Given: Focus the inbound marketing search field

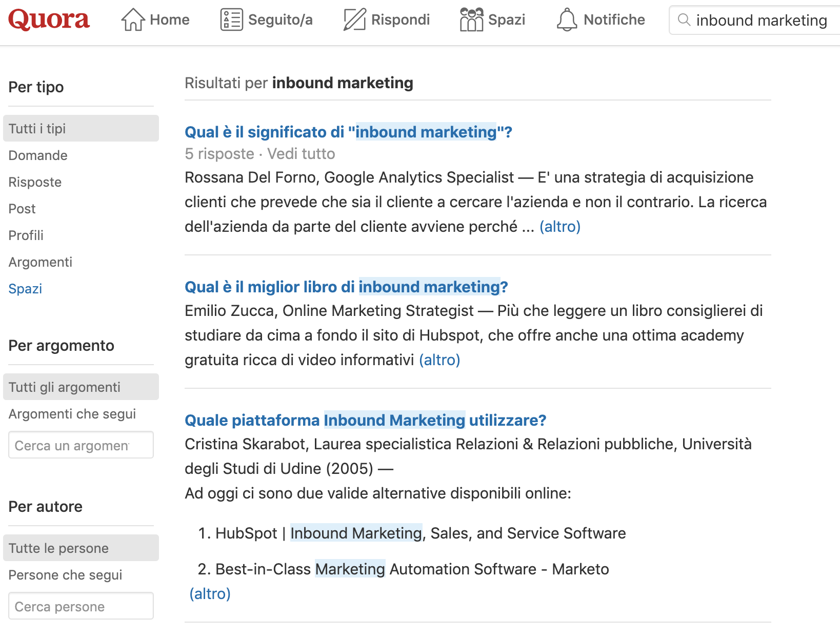Looking at the screenshot, I should click(755, 20).
